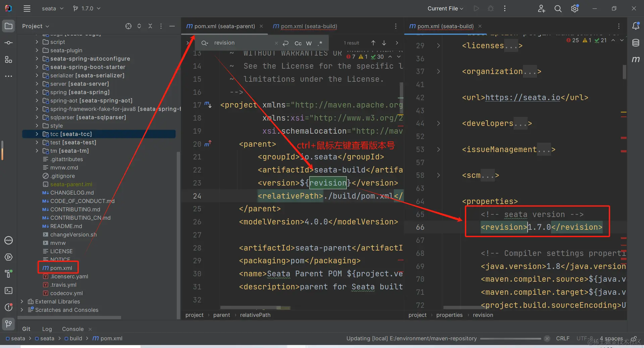
Task: Open the Problems tool window
Action: pos(9,307)
